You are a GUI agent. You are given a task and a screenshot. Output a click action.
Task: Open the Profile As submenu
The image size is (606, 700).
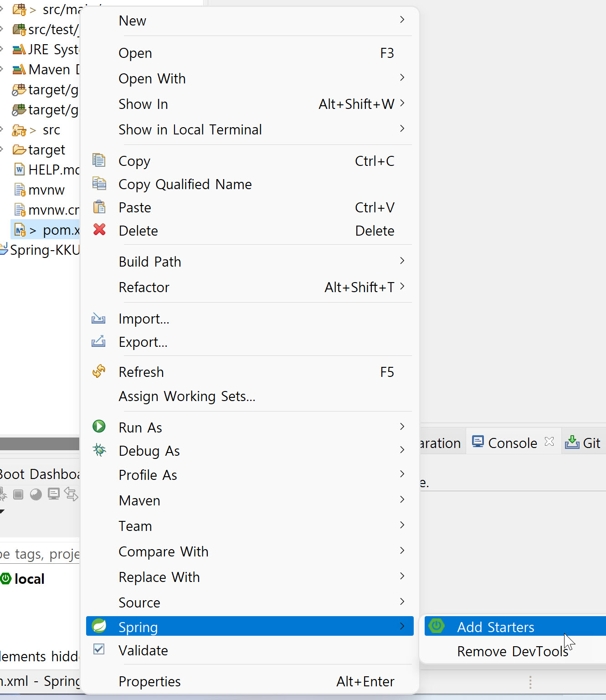click(x=250, y=475)
